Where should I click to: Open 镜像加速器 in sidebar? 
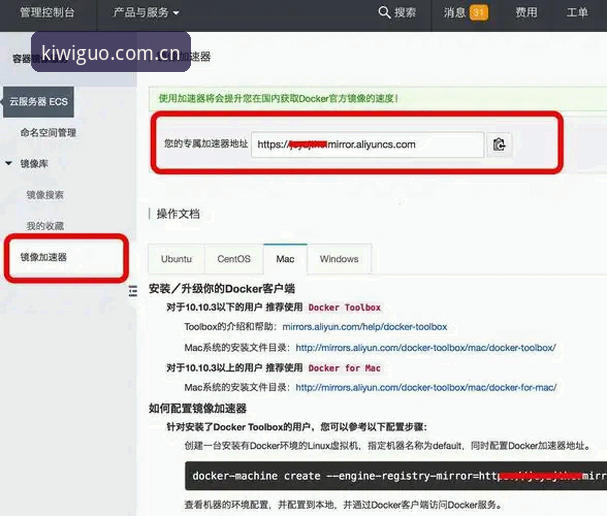(x=44, y=257)
